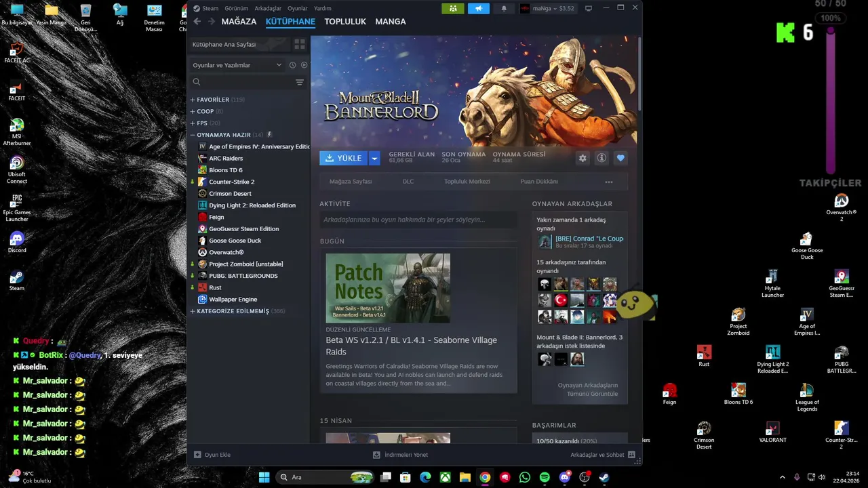Image resolution: width=868 pixels, height=488 pixels.
Task: Open League of Legends desktop shortcut
Action: (x=807, y=397)
